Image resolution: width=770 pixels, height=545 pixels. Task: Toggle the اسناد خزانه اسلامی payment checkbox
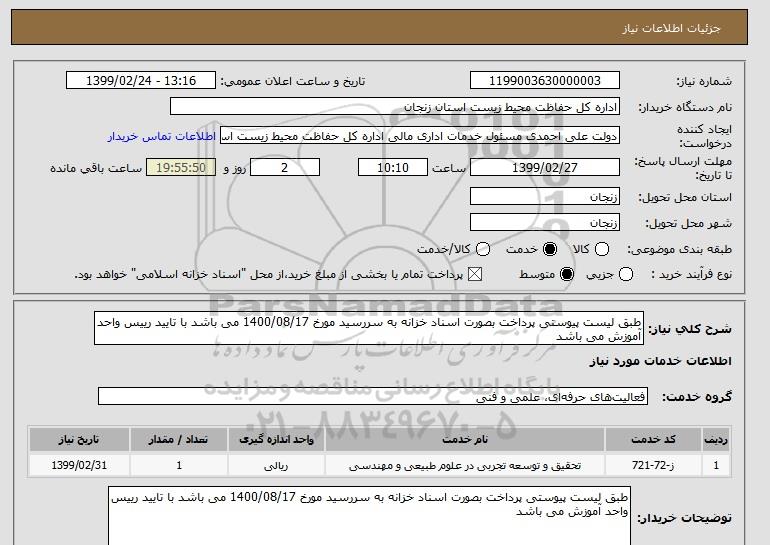[x=474, y=274]
